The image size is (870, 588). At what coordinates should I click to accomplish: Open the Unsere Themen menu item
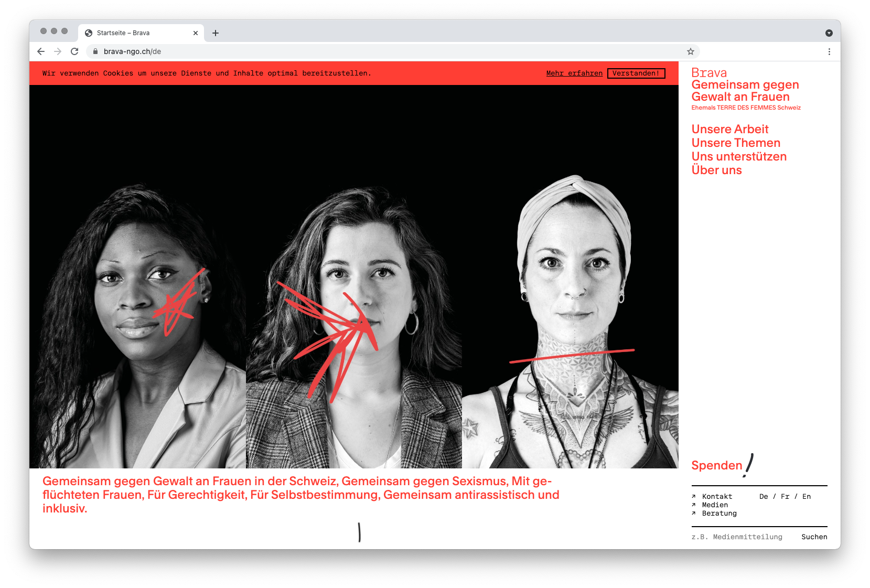[x=735, y=143]
